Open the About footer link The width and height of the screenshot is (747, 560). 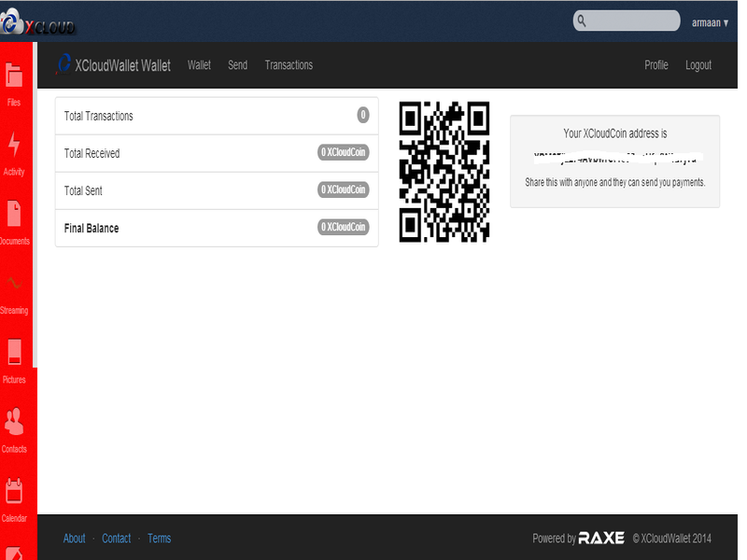click(x=74, y=539)
